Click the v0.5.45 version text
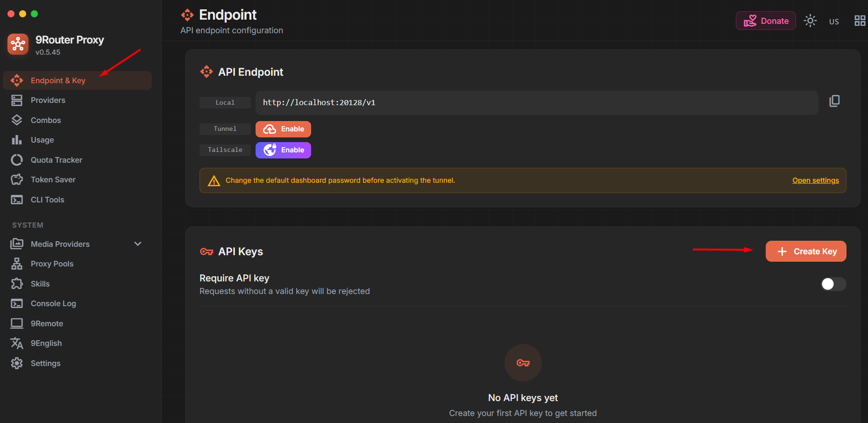This screenshot has width=868, height=423. coord(48,52)
